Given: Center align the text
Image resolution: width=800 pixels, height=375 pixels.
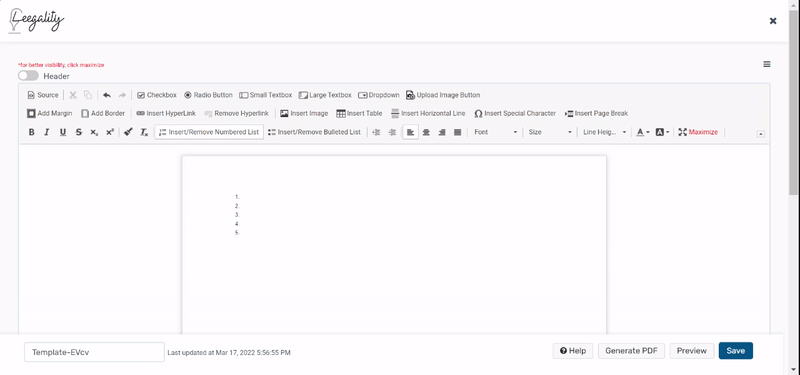Looking at the screenshot, I should click(x=426, y=132).
